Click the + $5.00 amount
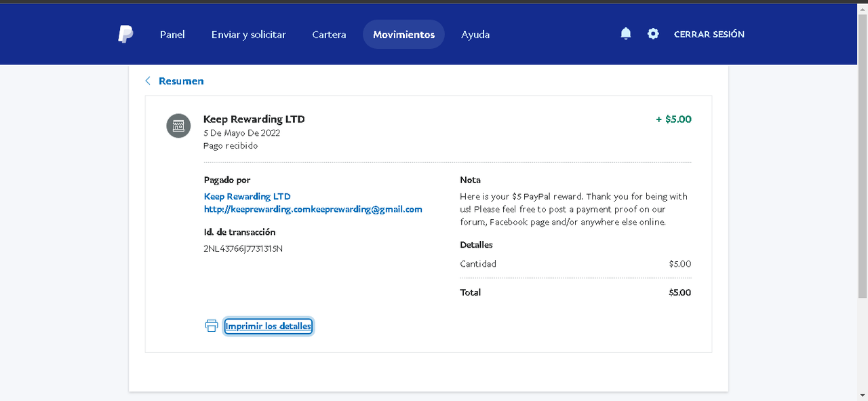Viewport: 868px width, 401px height. (x=673, y=119)
